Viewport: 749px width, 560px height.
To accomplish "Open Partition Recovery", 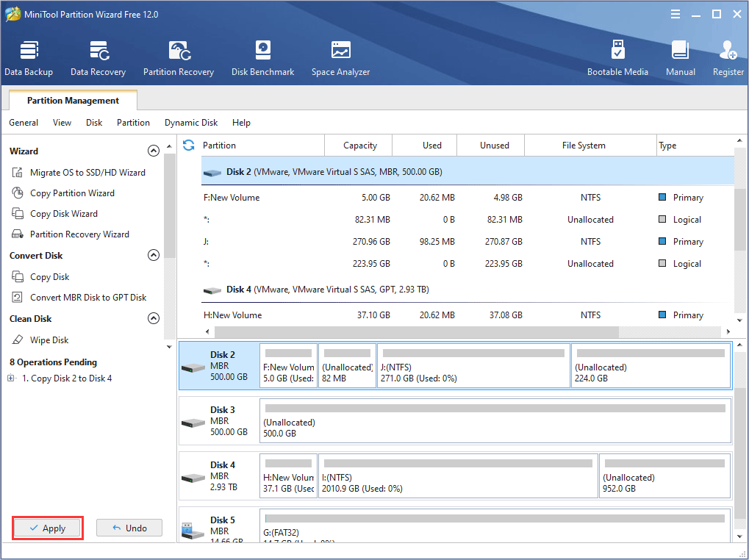I will [179, 58].
